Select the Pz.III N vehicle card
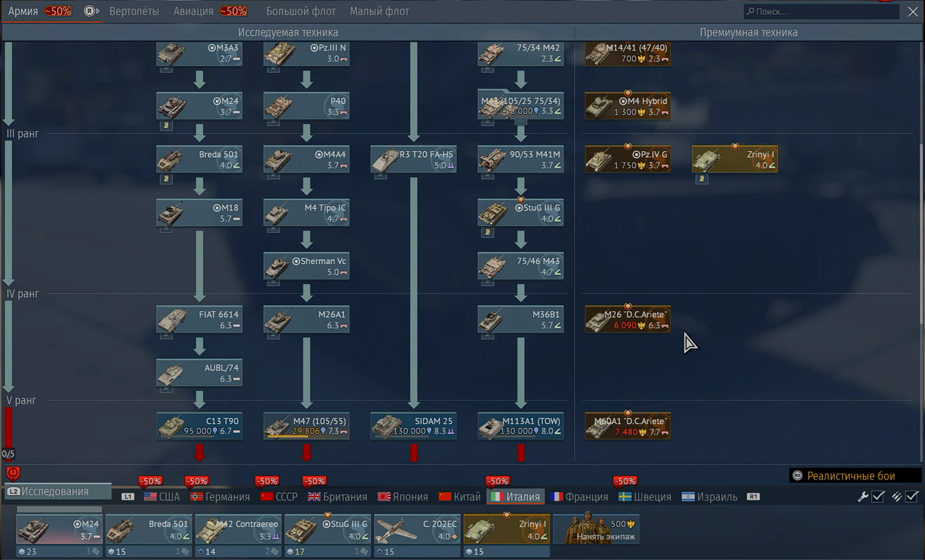Image resolution: width=925 pixels, height=560 pixels. click(306, 53)
